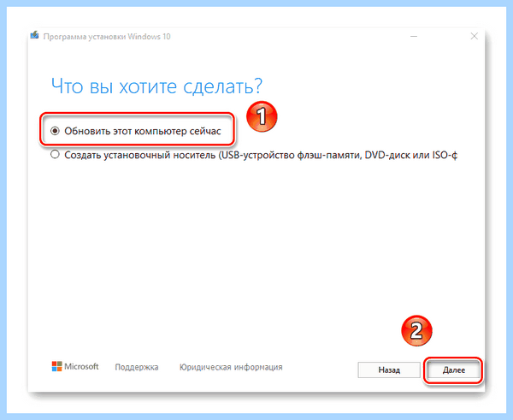Close the Windows 10 setup window

[474, 36]
